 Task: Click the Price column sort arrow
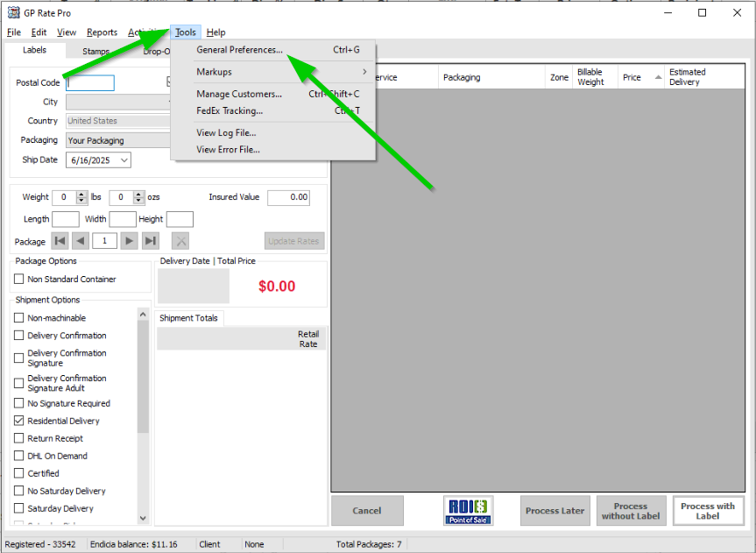(658, 77)
